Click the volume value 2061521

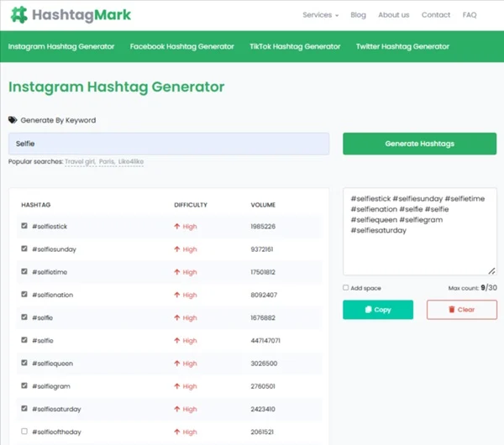point(262,432)
